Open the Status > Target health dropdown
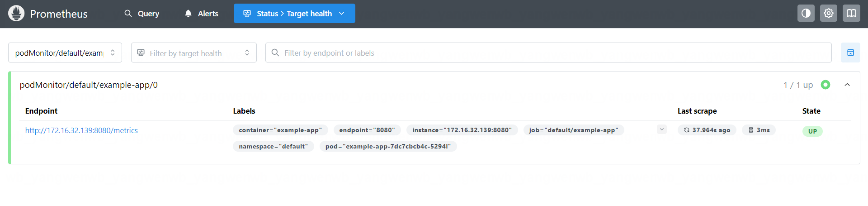 click(294, 14)
